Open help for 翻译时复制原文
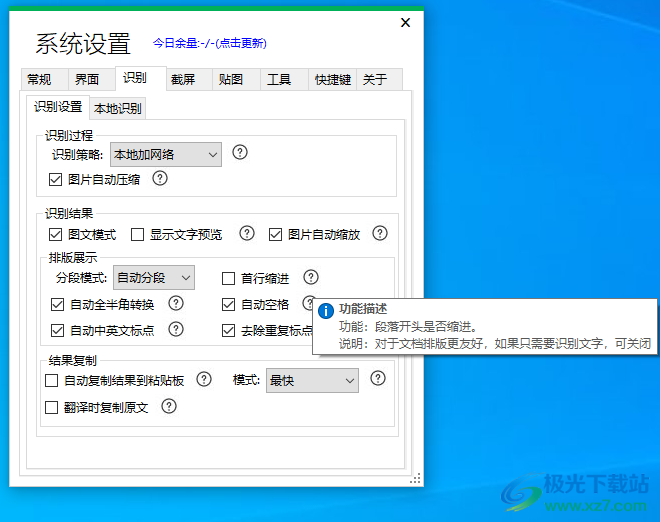 coord(169,406)
